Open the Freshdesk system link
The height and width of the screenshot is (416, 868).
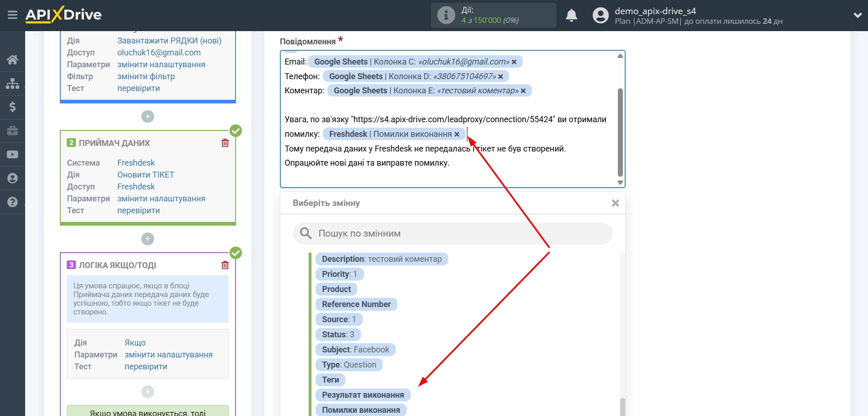[x=136, y=163]
